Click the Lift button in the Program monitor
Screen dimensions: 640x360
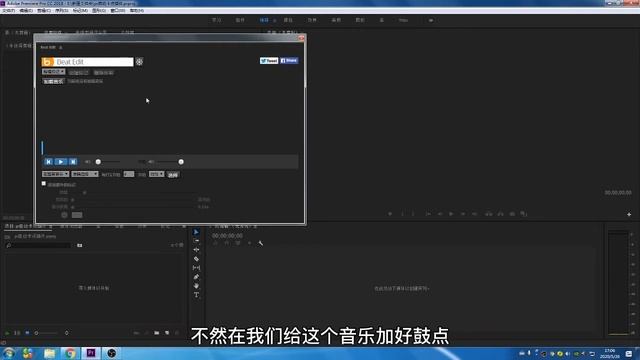(x=489, y=214)
